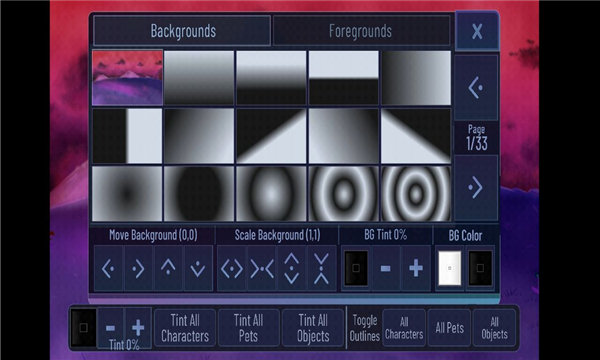Move the background up
Image resolution: width=600 pixels, height=360 pixels.
tap(168, 269)
